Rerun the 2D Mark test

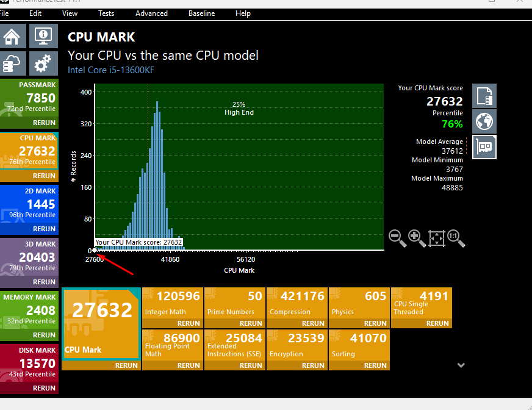[44, 229]
